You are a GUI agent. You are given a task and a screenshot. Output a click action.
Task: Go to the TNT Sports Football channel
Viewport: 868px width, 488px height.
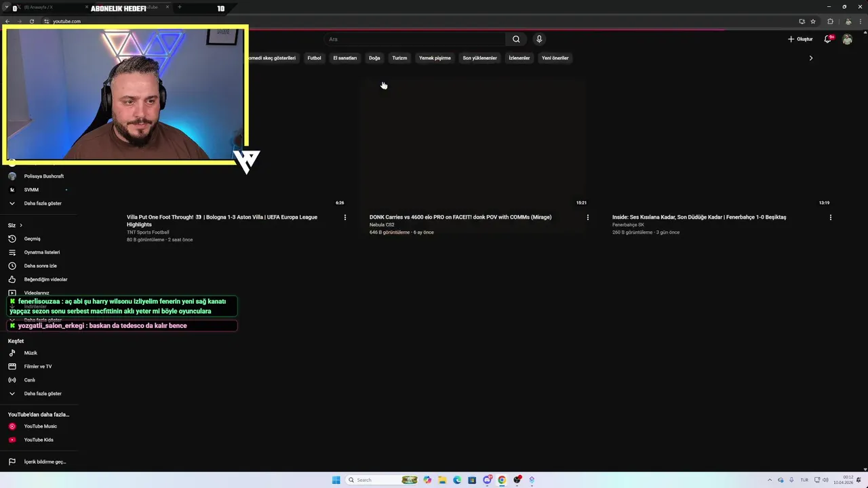click(x=148, y=232)
